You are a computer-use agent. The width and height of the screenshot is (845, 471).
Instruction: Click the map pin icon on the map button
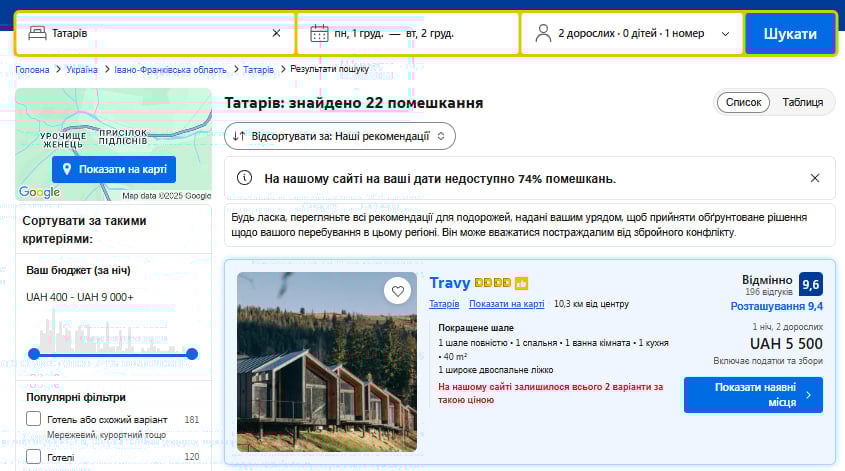[67, 169]
